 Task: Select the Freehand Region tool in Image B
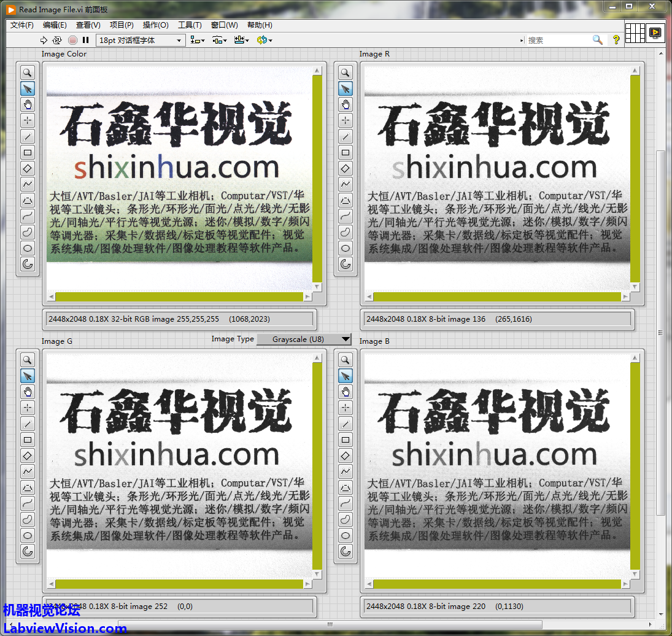[346, 519]
